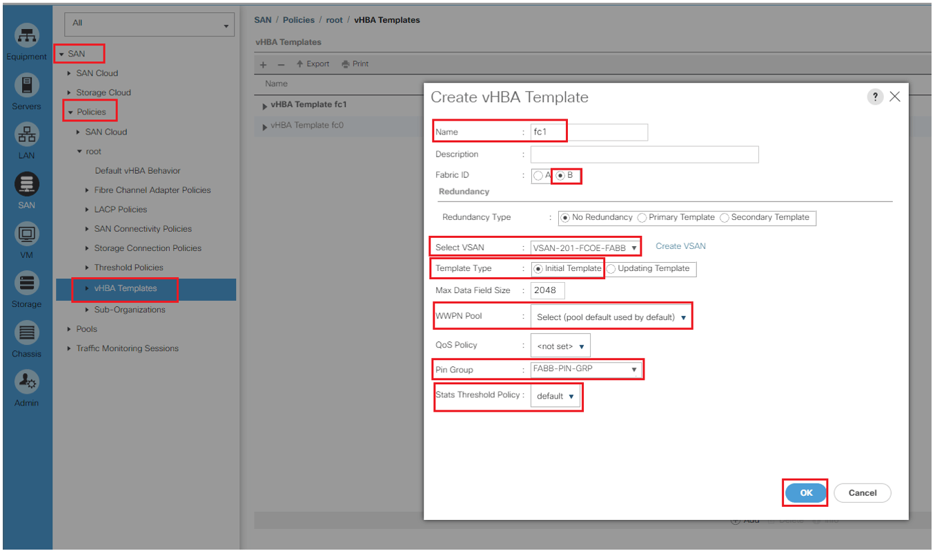The height and width of the screenshot is (560, 935).
Task: Select Storage Connection Policies tree item
Action: 148,248
